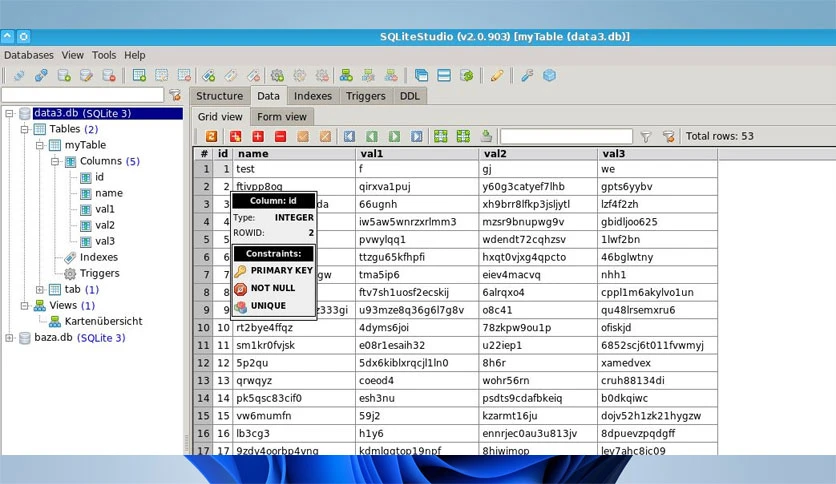Click the blue cube icon
836x484 pixels.
(x=549, y=76)
